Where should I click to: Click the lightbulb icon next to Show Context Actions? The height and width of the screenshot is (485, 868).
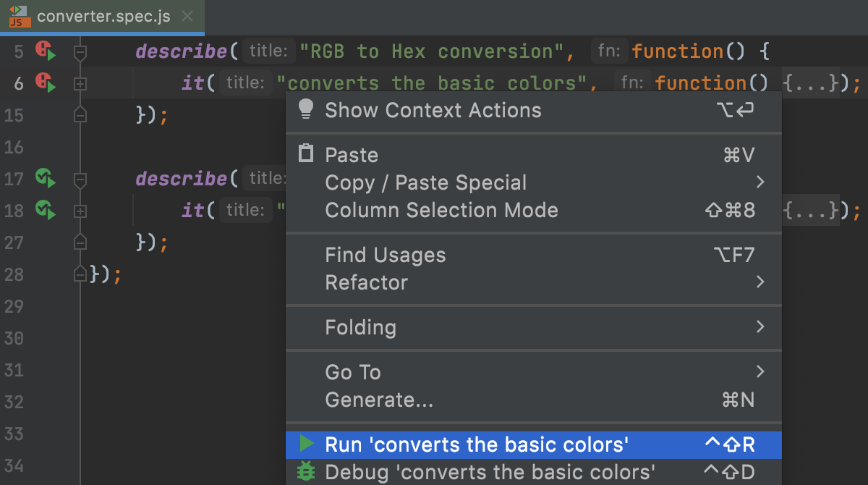(x=305, y=109)
